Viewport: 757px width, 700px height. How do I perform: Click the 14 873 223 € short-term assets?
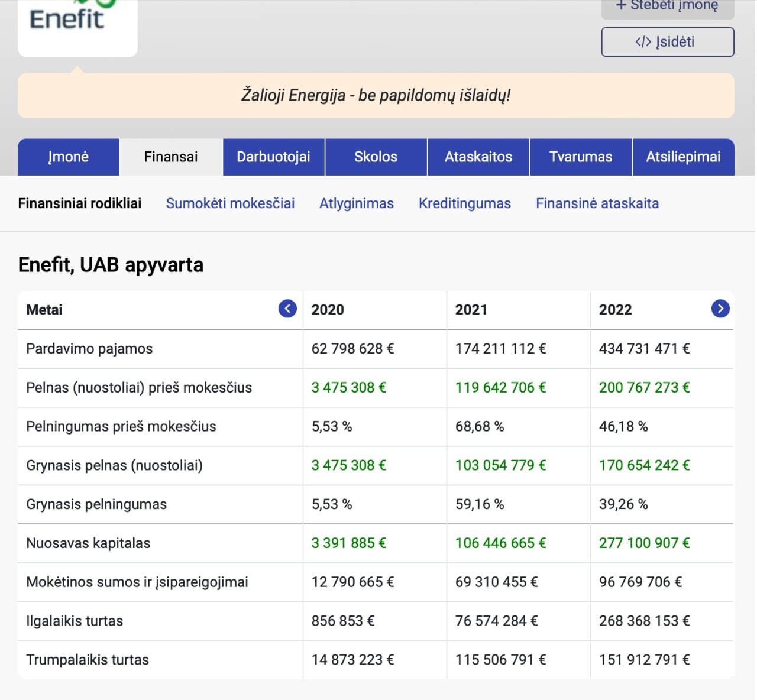tap(353, 660)
